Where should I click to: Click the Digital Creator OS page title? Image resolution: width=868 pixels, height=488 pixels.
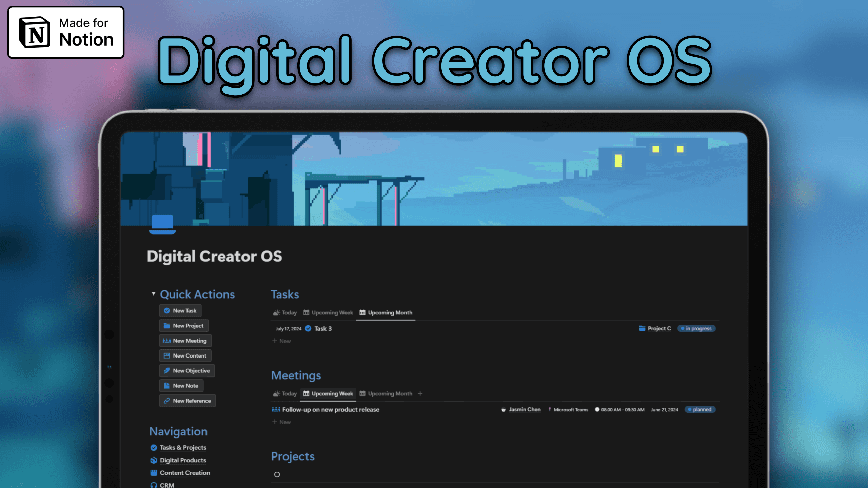click(x=214, y=256)
